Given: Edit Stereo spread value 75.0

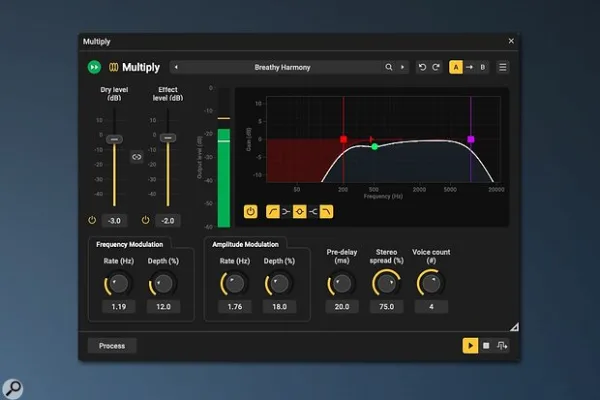Looking at the screenshot, I should pos(386,307).
